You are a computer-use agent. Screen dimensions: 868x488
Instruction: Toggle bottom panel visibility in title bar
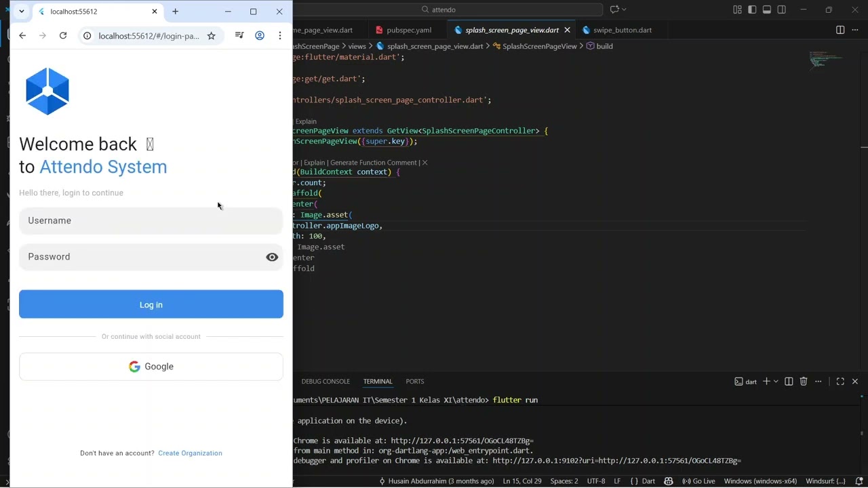click(x=767, y=9)
